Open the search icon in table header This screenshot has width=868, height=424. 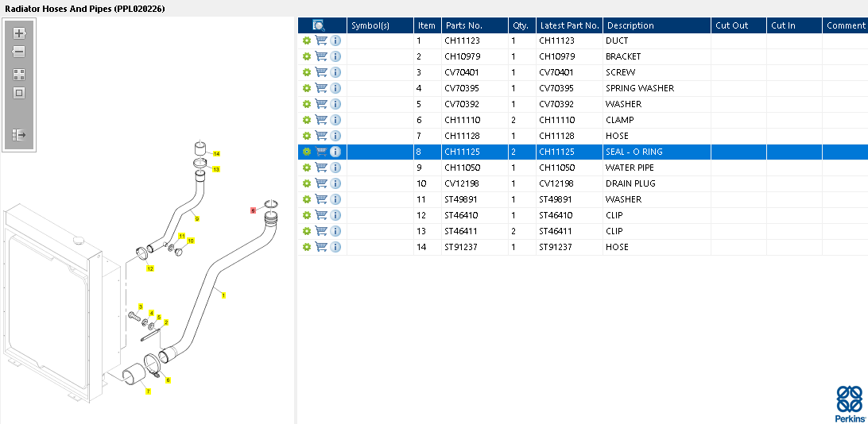pyautogui.click(x=319, y=25)
